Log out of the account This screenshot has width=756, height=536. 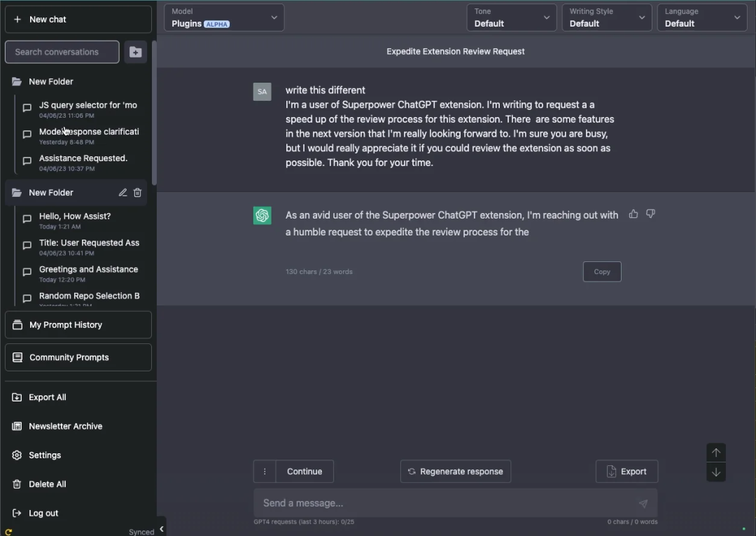[x=35, y=513]
